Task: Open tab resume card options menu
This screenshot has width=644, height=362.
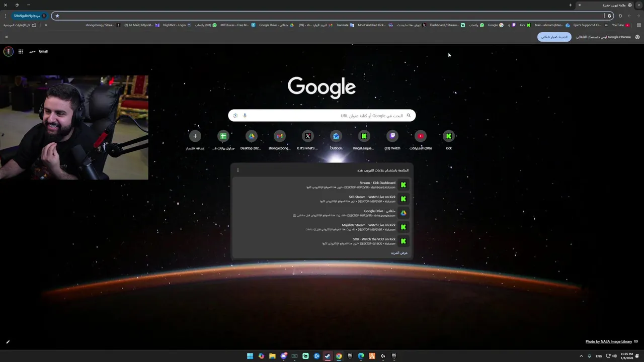Action: [238, 170]
